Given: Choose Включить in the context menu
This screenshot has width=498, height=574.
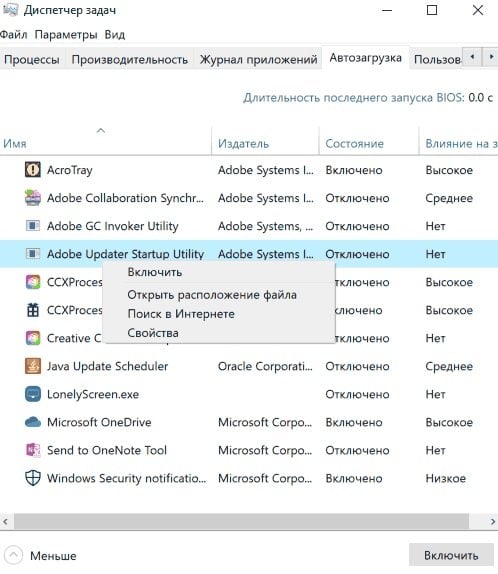Looking at the screenshot, I should point(155,272).
